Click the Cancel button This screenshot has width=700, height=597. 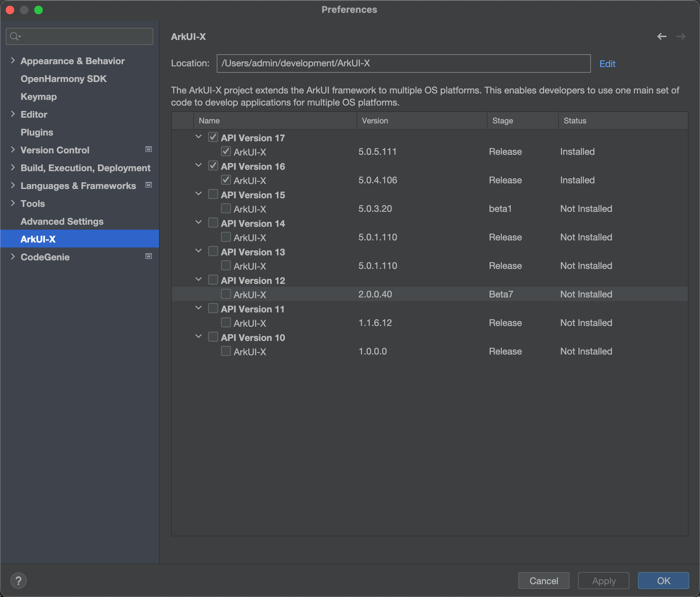[544, 581]
